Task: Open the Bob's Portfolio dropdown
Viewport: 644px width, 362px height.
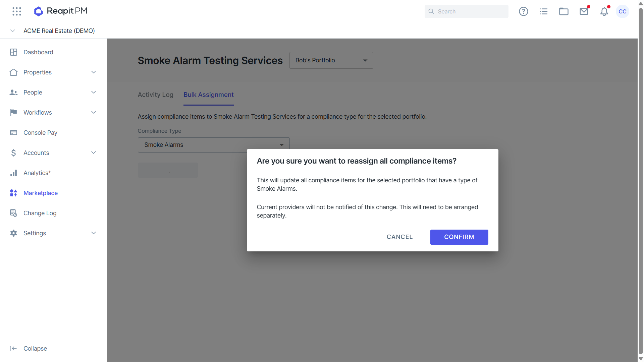Action: click(331, 60)
